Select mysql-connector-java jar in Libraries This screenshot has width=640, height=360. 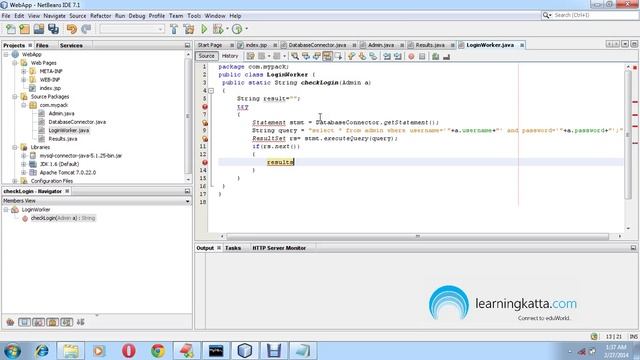point(81,156)
